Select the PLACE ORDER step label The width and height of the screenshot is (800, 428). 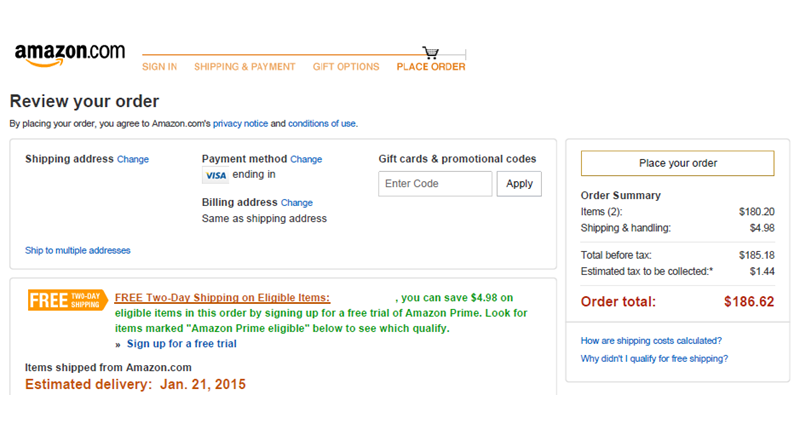[431, 67]
